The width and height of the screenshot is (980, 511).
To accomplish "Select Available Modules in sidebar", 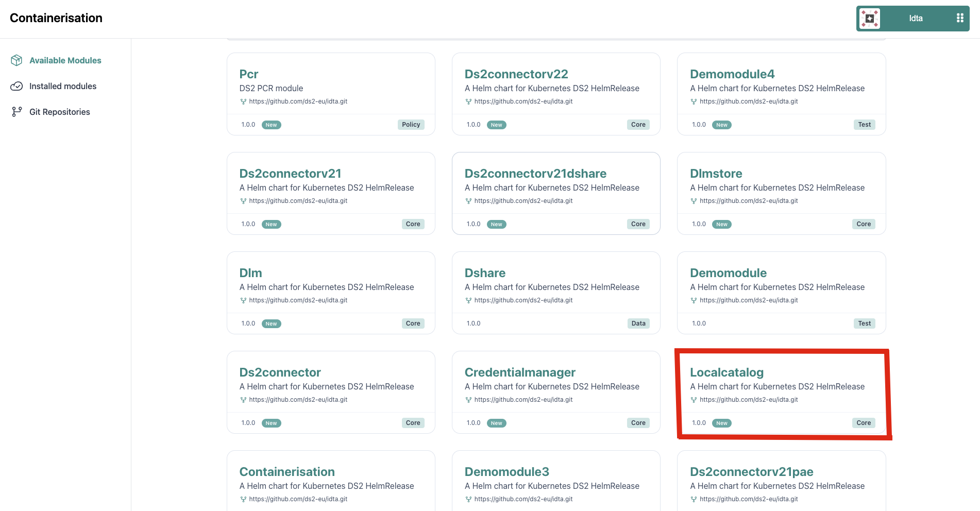I will click(x=65, y=60).
